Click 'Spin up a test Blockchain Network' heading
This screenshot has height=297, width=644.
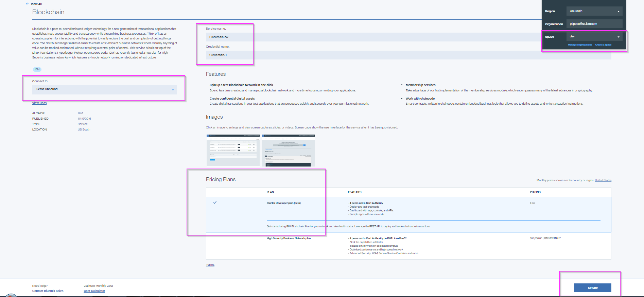click(x=241, y=85)
